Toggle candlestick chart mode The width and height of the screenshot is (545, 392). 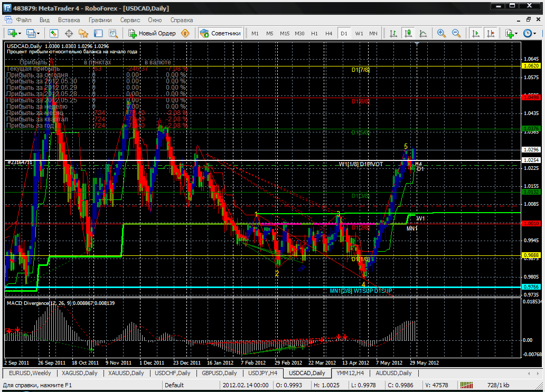(x=408, y=33)
